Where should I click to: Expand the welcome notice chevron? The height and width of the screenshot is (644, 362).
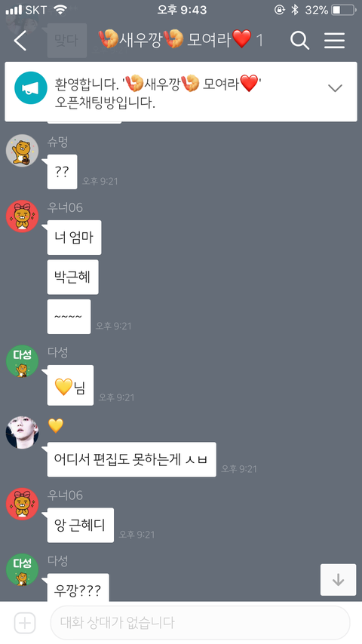pyautogui.click(x=336, y=88)
